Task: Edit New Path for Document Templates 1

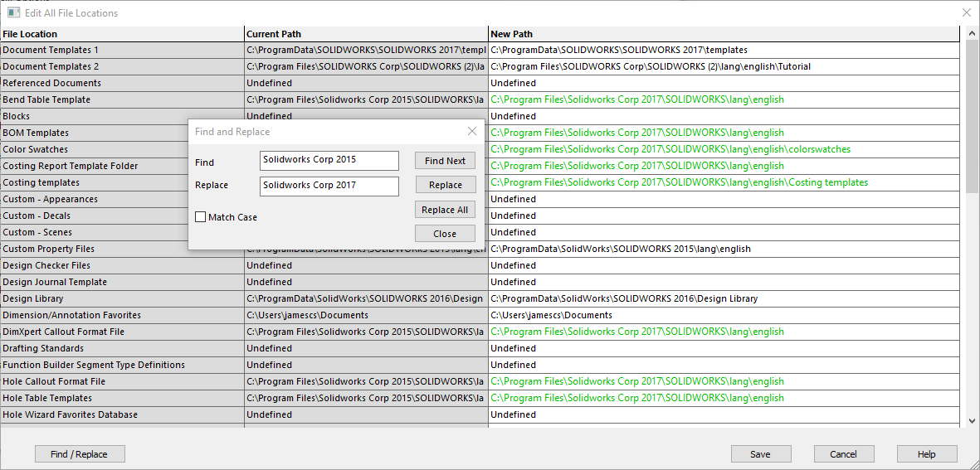Action: tap(724, 50)
